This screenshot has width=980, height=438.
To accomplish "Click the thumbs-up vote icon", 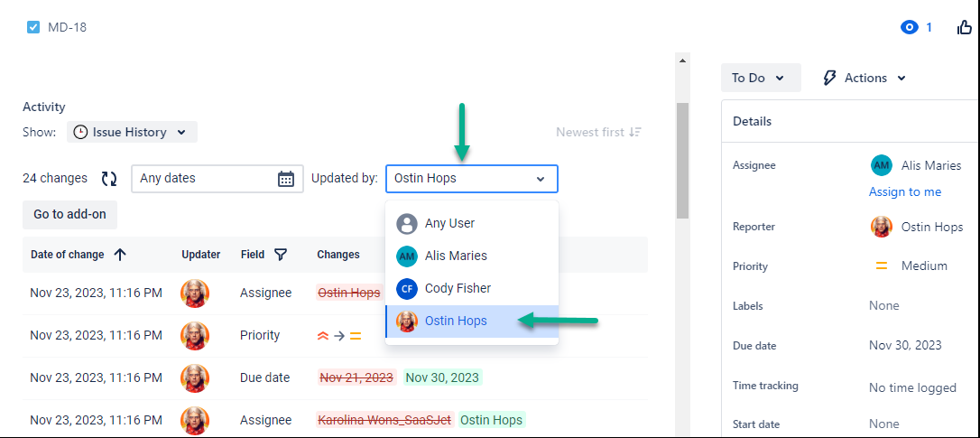I will [964, 27].
